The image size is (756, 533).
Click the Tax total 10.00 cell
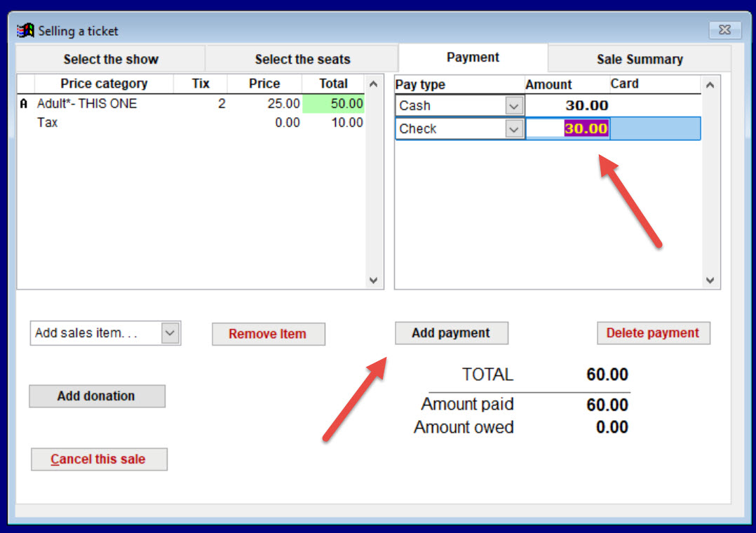point(346,123)
